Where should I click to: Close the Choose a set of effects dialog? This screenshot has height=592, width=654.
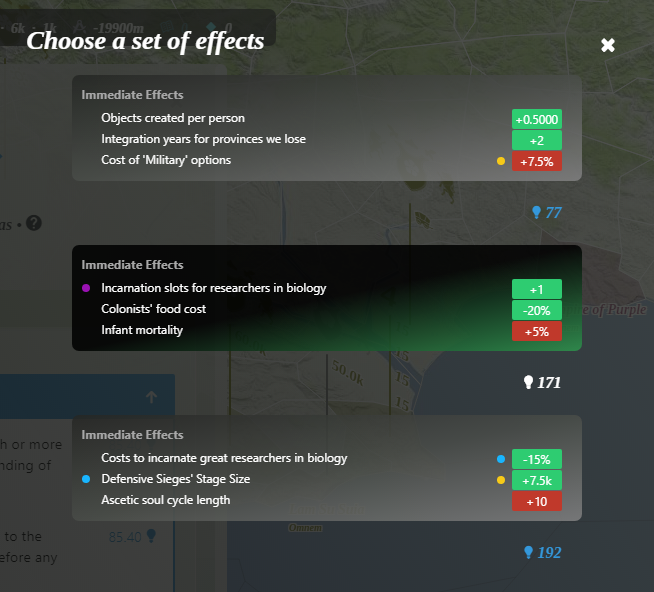click(608, 45)
